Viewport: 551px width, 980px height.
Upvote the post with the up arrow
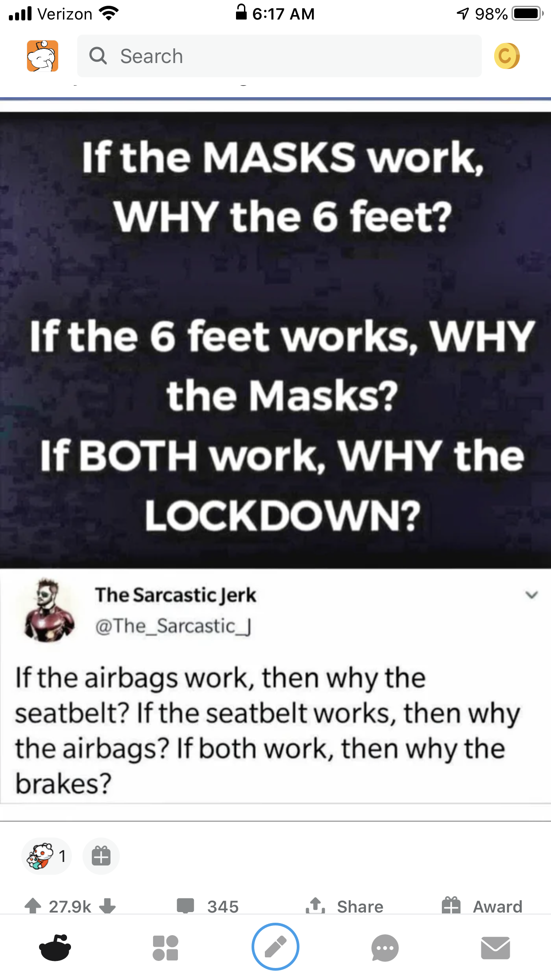coord(33,906)
